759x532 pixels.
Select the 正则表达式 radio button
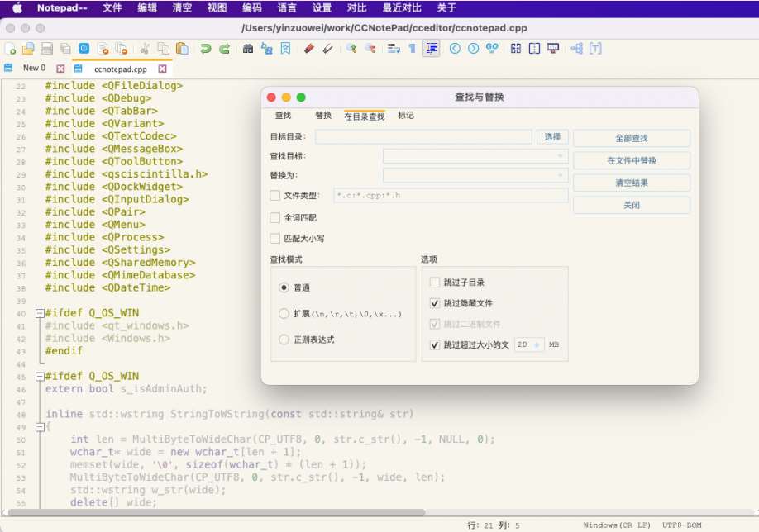coord(284,340)
